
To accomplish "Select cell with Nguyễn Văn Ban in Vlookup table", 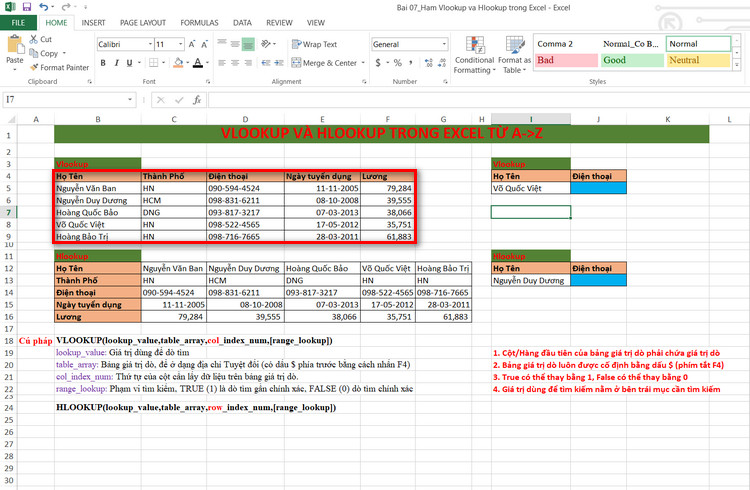I will tap(98, 188).
